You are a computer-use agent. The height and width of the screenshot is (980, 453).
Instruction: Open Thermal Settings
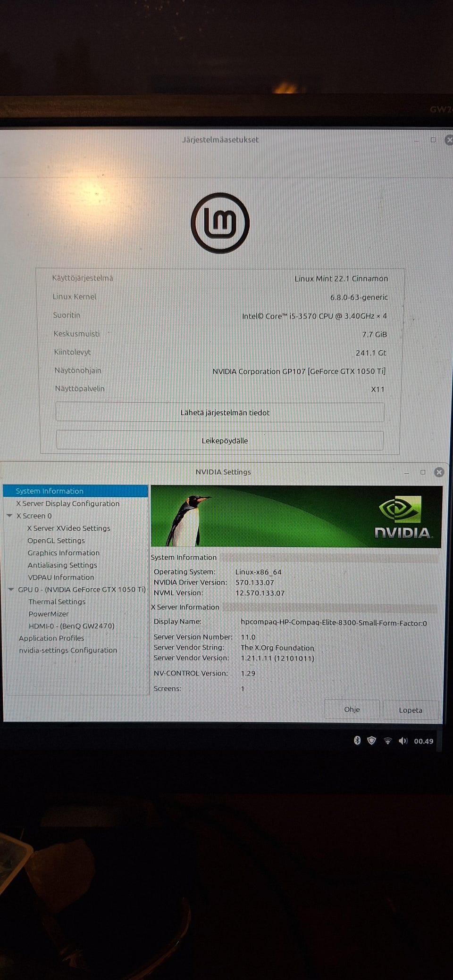tap(57, 601)
